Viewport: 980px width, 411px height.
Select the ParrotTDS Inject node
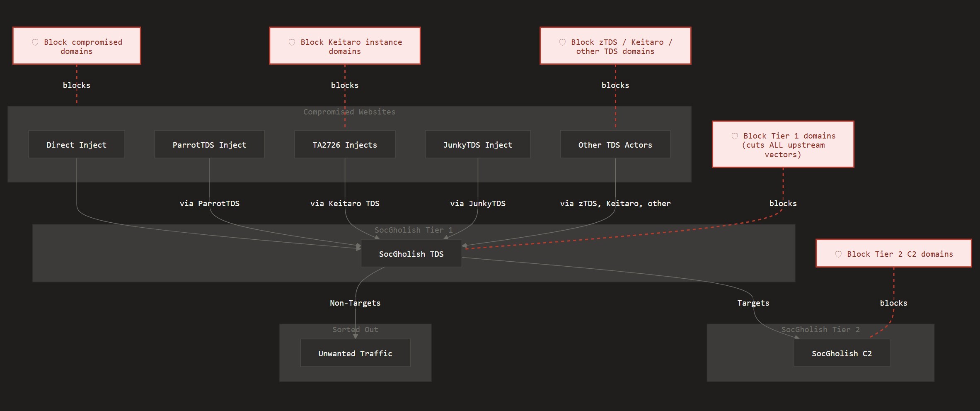[x=210, y=144]
